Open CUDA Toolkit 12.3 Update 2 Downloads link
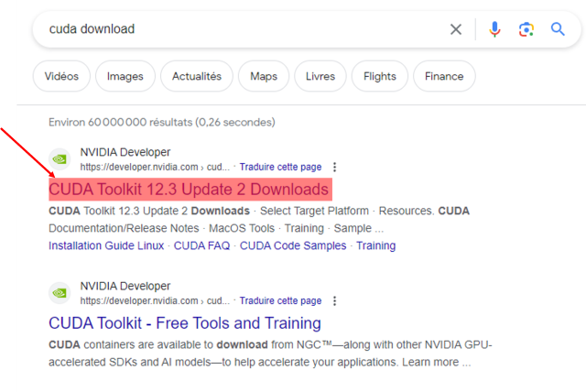This screenshot has height=392, width=586. [190, 190]
